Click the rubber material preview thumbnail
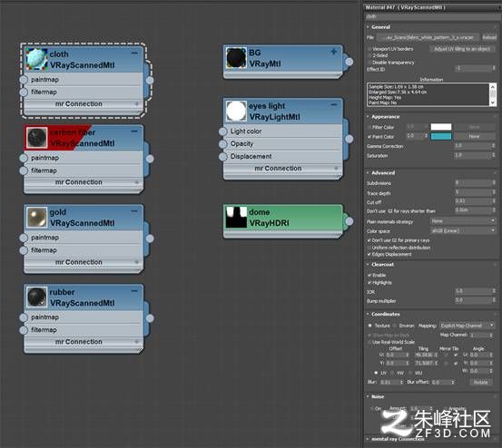 click(37, 297)
